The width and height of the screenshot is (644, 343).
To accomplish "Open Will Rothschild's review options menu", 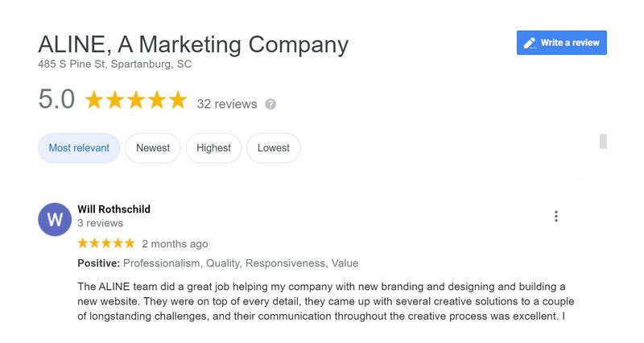I will click(x=556, y=217).
